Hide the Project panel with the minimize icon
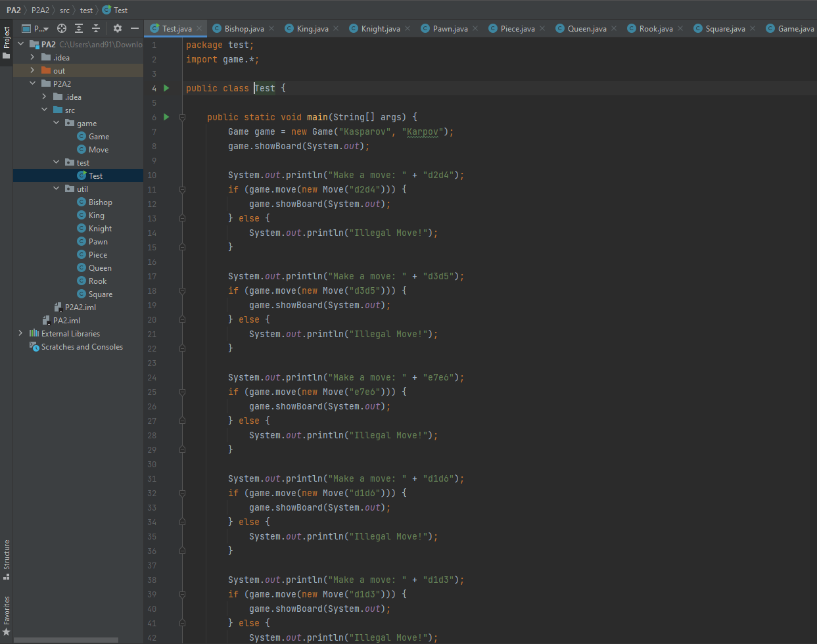 pos(135,29)
